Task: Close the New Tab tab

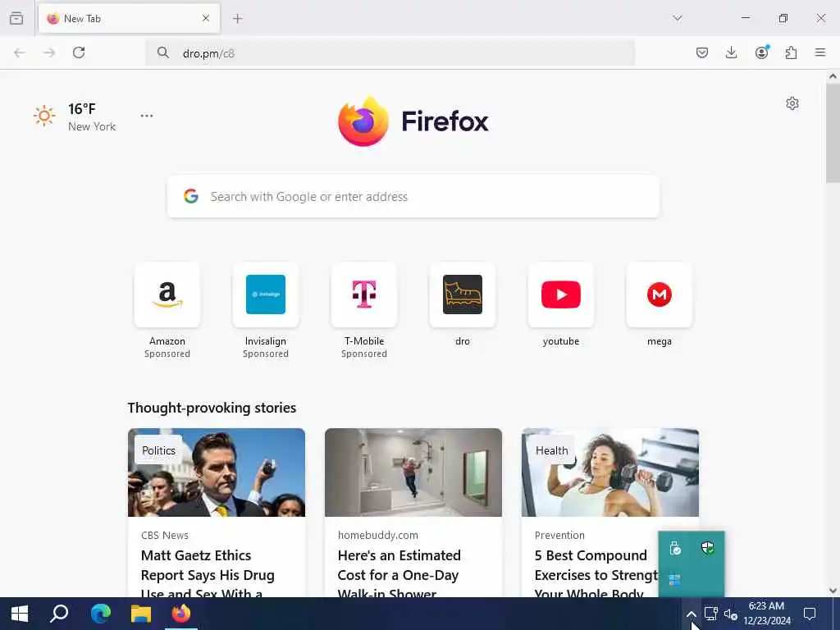Action: (206, 18)
